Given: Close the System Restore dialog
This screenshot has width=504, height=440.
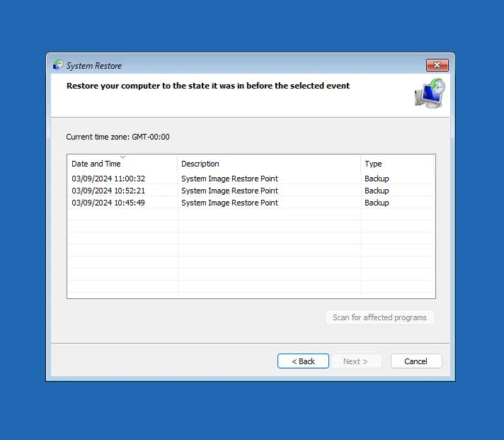Looking at the screenshot, I should 437,65.
